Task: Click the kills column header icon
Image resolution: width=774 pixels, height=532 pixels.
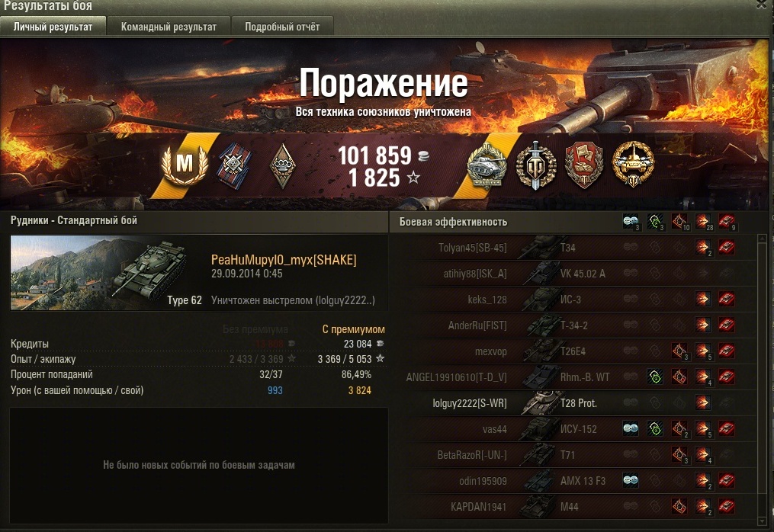Action: [727, 222]
